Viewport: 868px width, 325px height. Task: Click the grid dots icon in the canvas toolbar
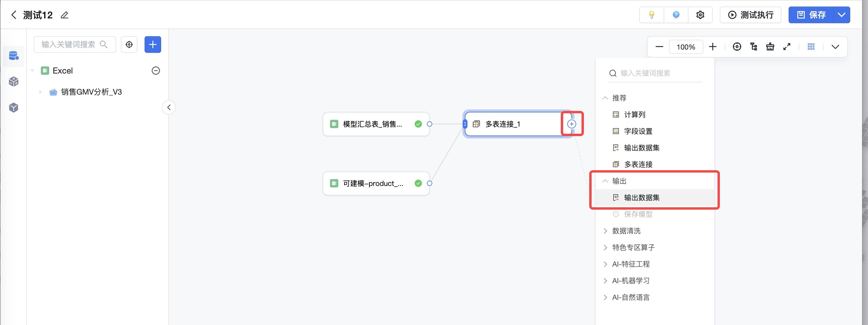click(811, 47)
